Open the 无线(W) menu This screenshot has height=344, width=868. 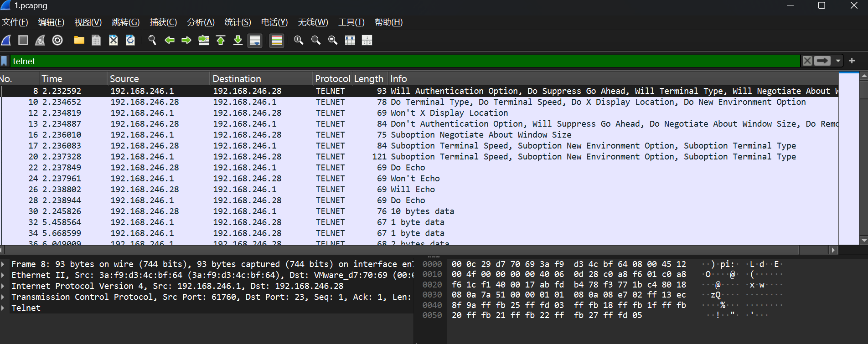tap(313, 22)
